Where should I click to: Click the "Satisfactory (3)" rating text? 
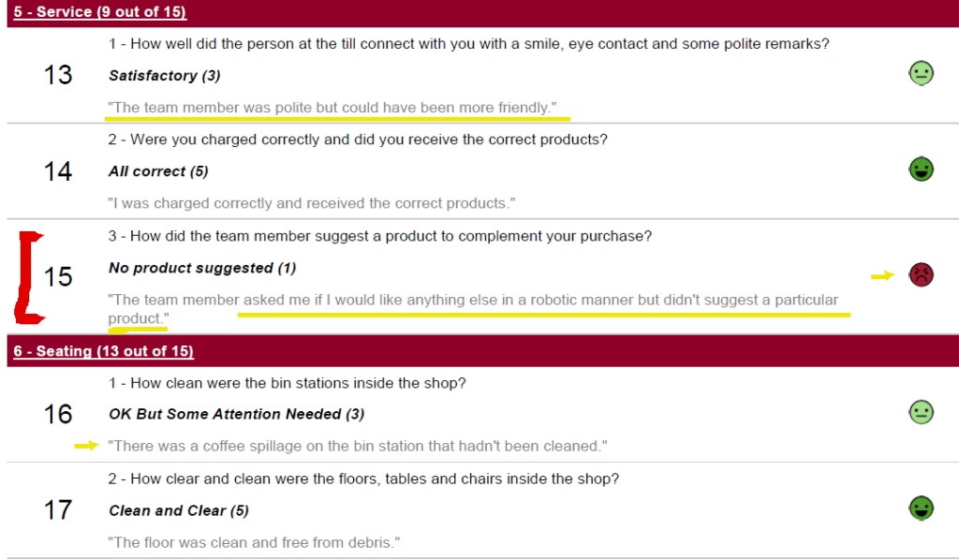(x=164, y=75)
